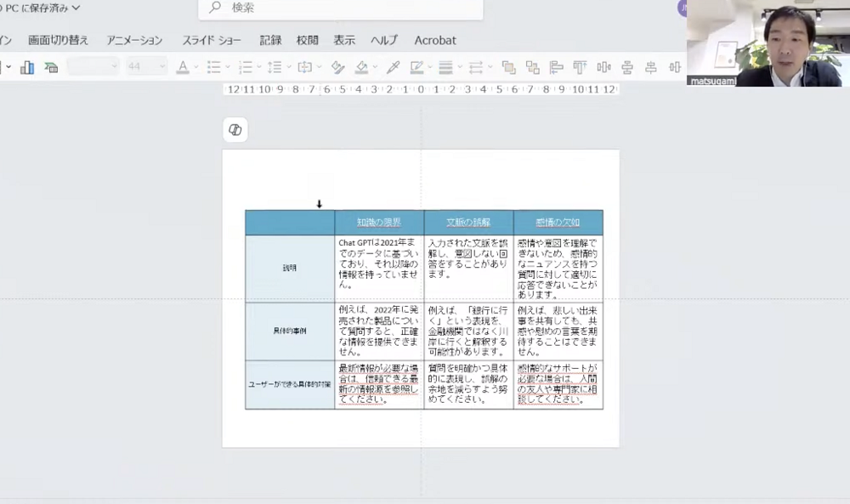This screenshot has width=850, height=504.
Task: Open the 表示 tab
Action: [x=344, y=40]
